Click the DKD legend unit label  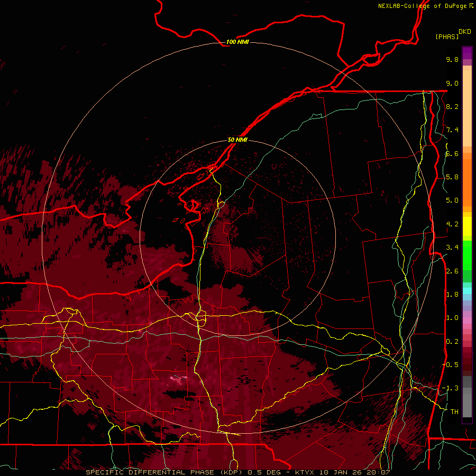pyautogui.click(x=464, y=32)
